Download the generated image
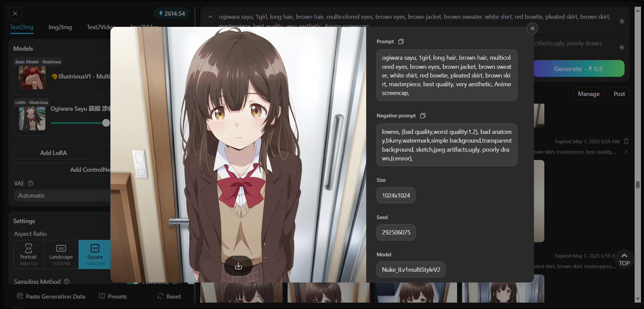 (238, 266)
